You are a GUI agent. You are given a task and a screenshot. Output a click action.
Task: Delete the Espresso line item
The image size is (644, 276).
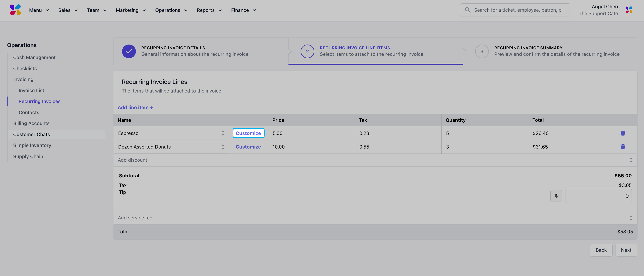click(623, 133)
